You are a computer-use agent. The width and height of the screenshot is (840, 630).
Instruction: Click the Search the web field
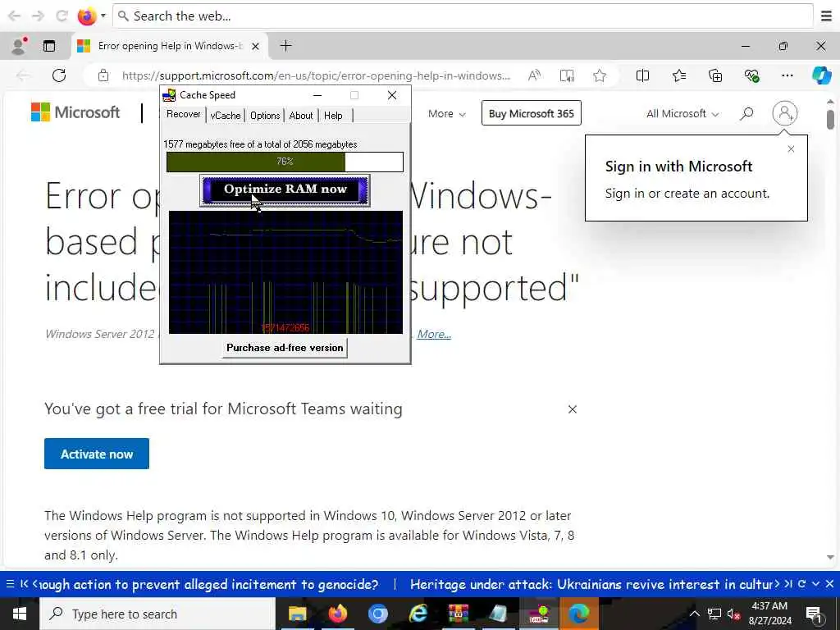[x=463, y=16]
